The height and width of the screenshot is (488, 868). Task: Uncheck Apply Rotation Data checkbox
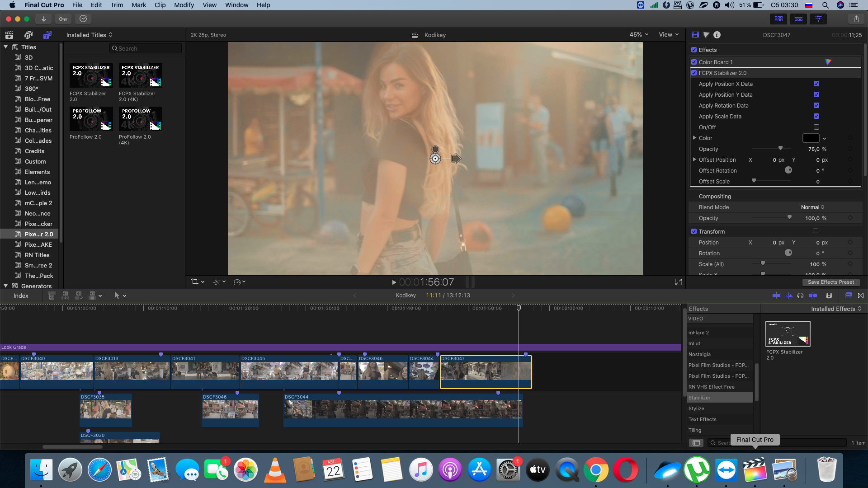[x=816, y=105]
